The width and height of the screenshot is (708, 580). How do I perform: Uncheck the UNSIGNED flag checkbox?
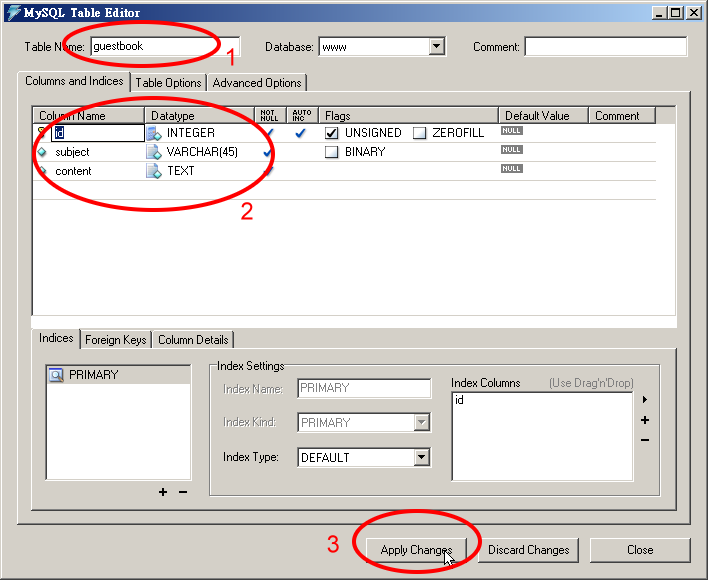tap(332, 133)
